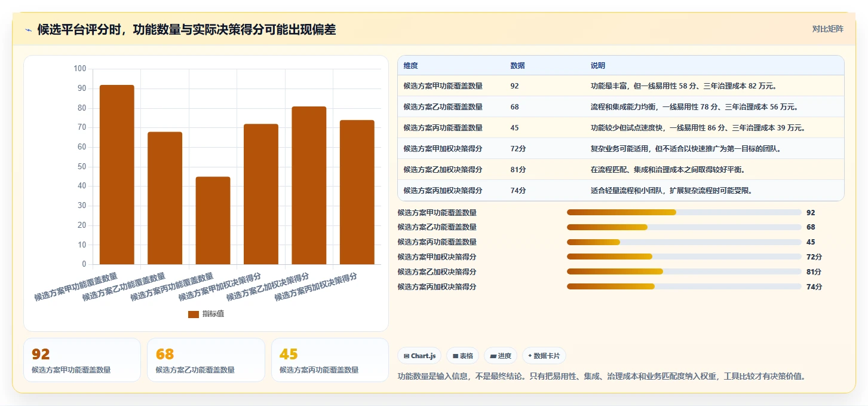Click the footer note starting 功能数量是输入信息
The height and width of the screenshot is (406, 868).
602,376
